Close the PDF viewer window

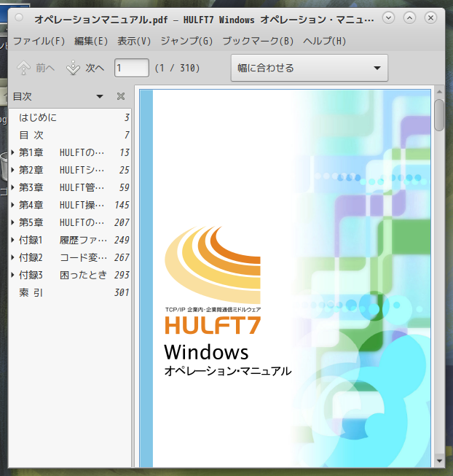click(x=430, y=18)
